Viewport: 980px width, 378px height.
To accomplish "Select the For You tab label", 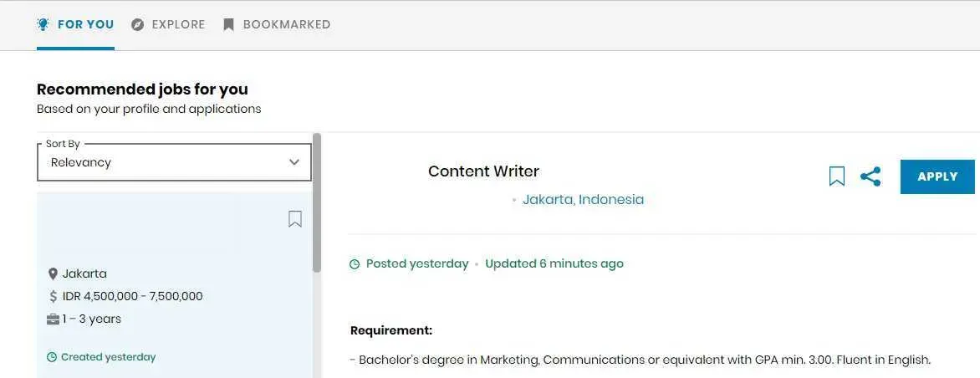I will 85,24.
